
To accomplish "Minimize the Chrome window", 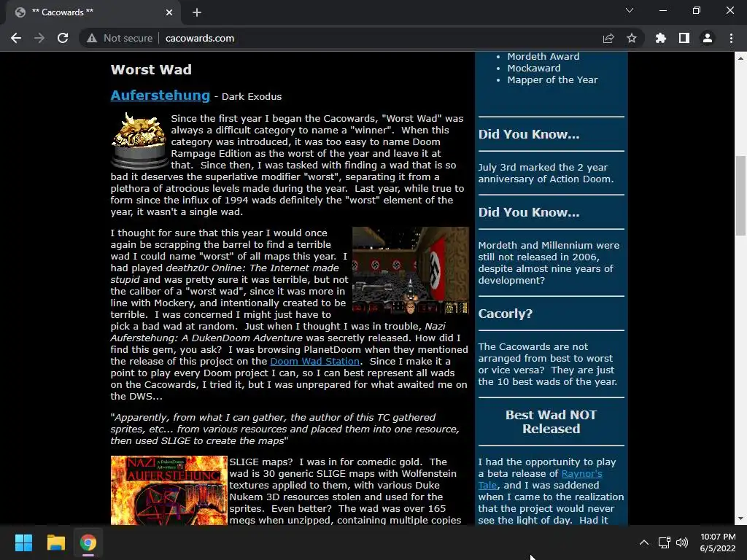I will (662, 10).
